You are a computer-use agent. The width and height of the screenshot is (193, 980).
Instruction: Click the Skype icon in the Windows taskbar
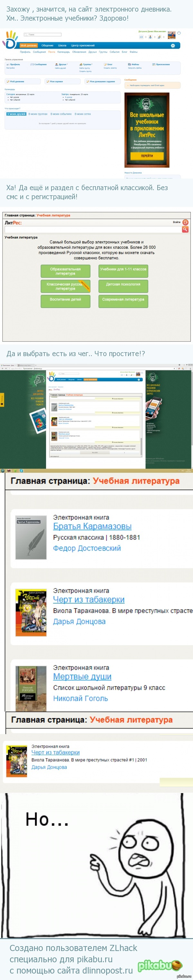[x=22, y=471]
